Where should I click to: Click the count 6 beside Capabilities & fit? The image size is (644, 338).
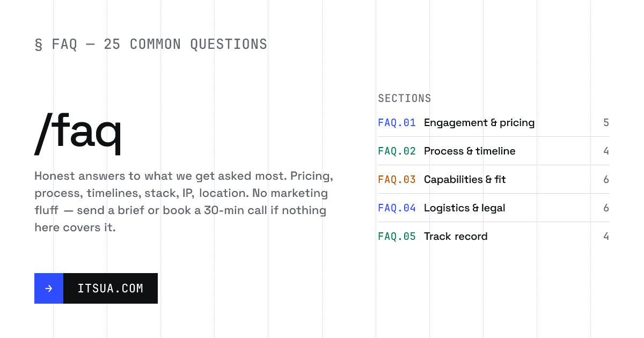606,180
